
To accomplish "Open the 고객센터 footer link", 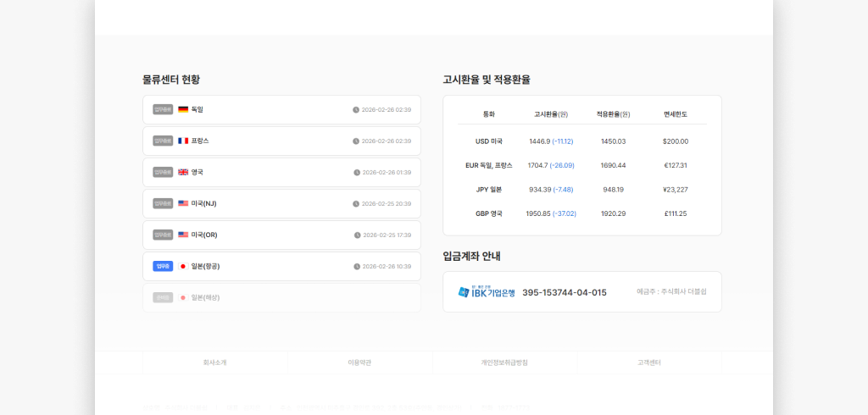I will [x=649, y=363].
